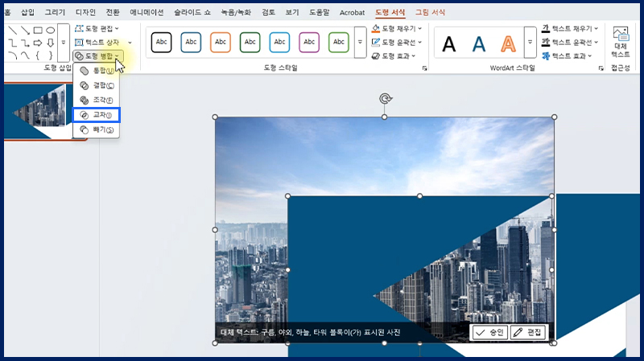Viewport: 644px width, 361px height.
Task: Open 도형 효과 effects dropdown
Action: (x=394, y=56)
